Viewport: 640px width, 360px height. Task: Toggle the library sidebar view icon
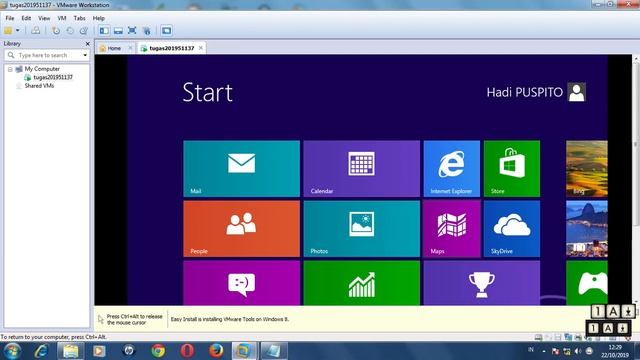point(104,31)
